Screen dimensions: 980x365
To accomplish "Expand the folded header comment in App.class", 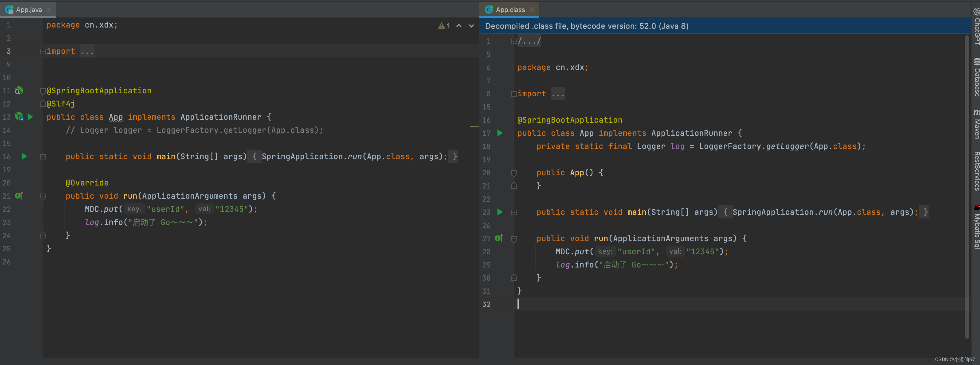I will click(x=514, y=41).
